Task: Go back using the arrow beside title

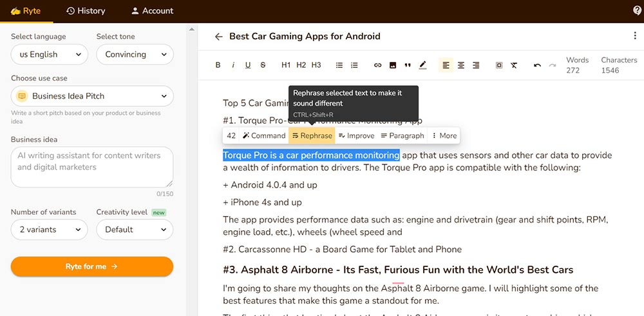Action: pos(219,37)
